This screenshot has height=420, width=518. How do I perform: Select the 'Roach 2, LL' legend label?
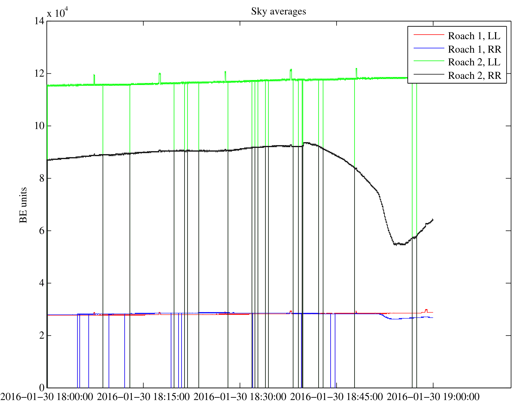tap(474, 62)
